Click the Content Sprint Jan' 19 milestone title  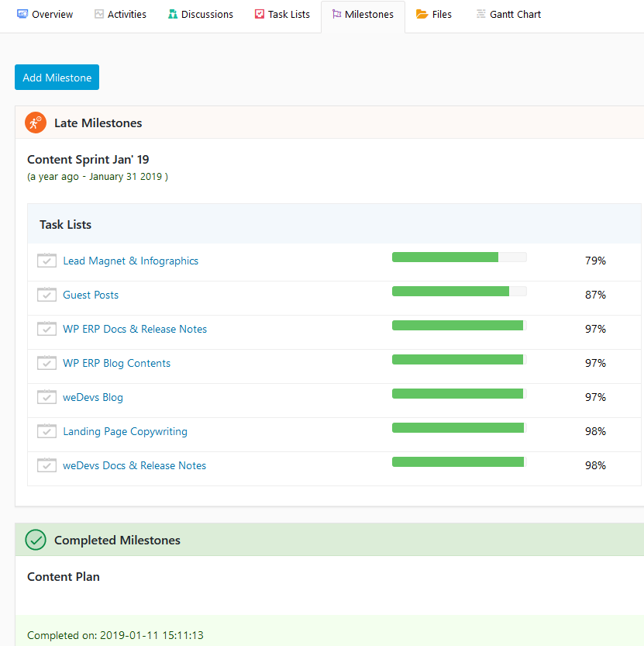88,160
